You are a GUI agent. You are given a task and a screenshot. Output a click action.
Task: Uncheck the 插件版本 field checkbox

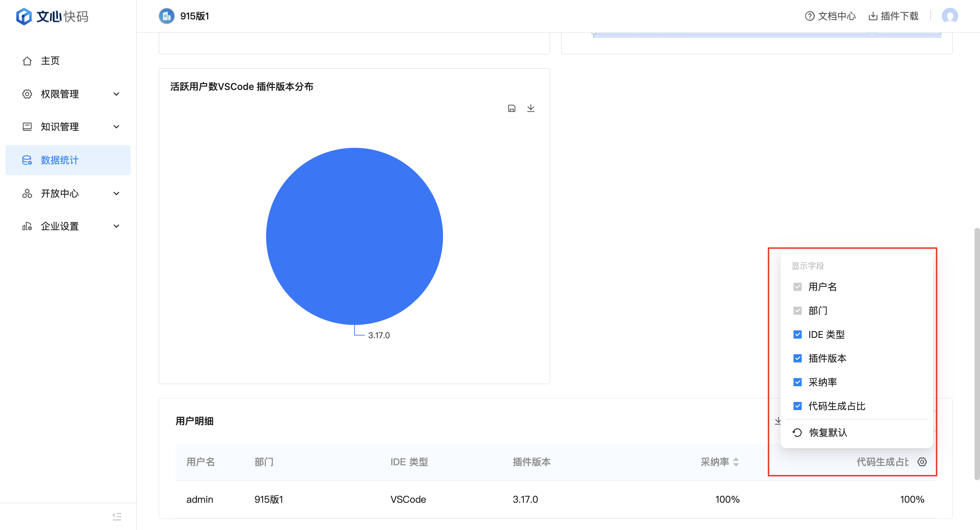click(x=797, y=358)
